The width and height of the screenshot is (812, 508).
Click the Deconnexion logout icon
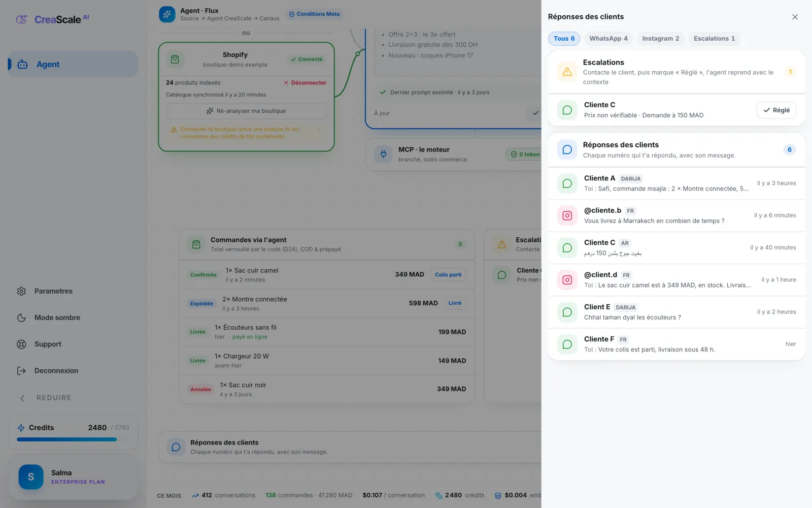pyautogui.click(x=21, y=370)
